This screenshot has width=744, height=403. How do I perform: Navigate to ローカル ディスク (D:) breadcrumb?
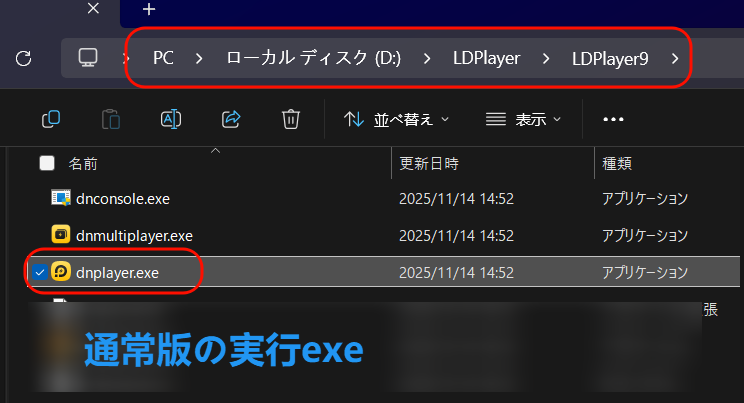tap(313, 58)
